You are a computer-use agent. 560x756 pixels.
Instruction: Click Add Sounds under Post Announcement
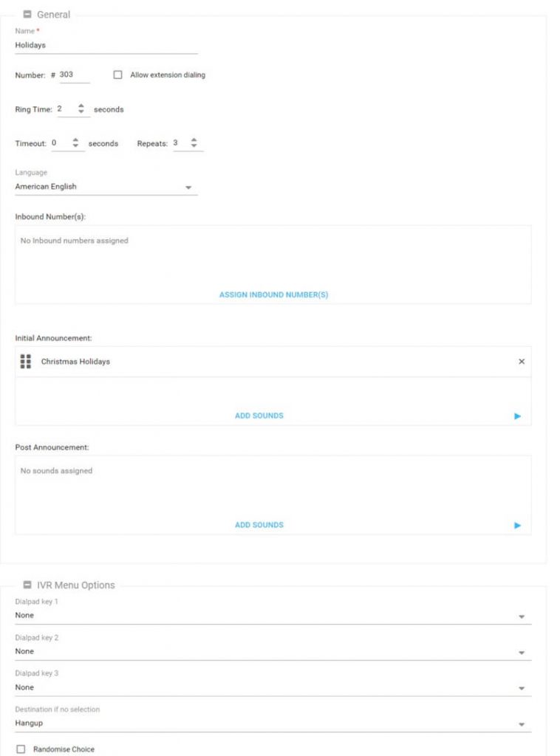click(259, 525)
